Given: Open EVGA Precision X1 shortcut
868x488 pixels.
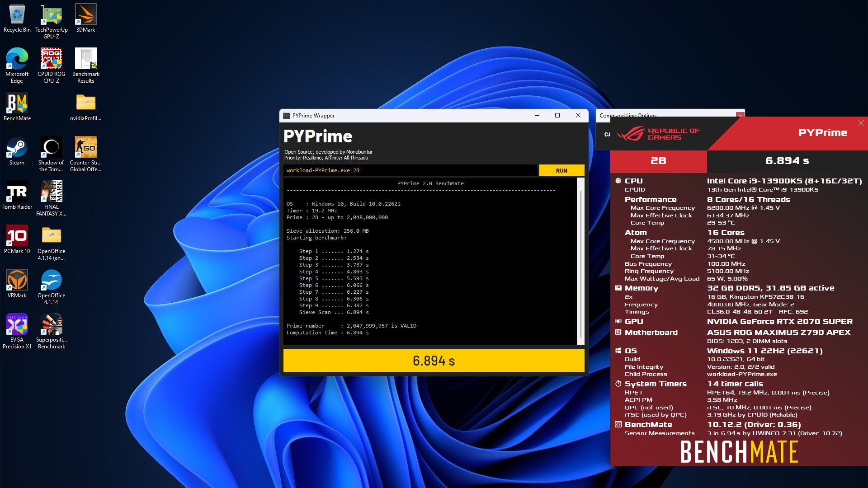Looking at the screenshot, I should coord(17,332).
